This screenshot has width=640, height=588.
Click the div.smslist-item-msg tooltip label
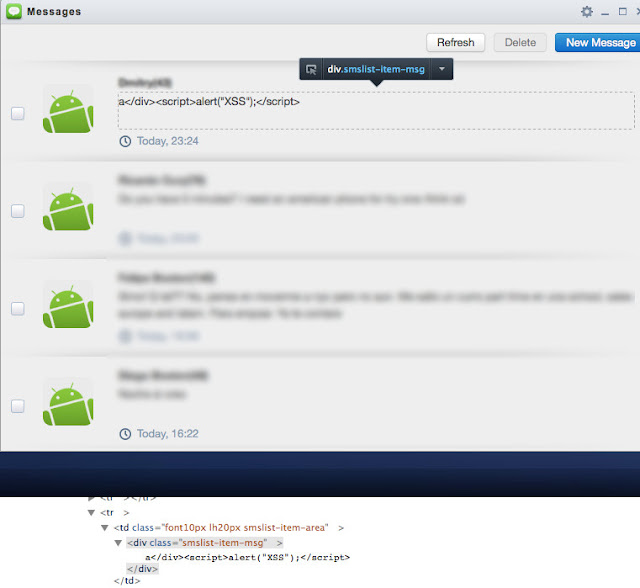(376, 69)
